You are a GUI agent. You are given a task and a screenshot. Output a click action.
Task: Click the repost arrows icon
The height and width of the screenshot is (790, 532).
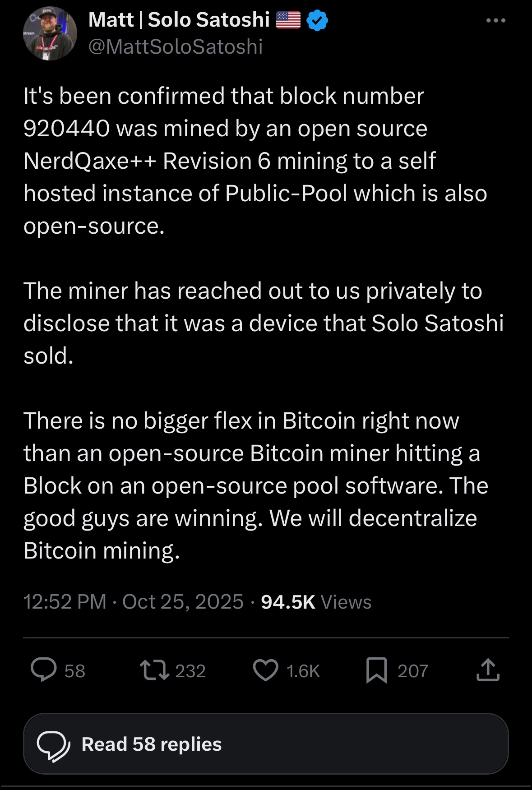click(154, 670)
